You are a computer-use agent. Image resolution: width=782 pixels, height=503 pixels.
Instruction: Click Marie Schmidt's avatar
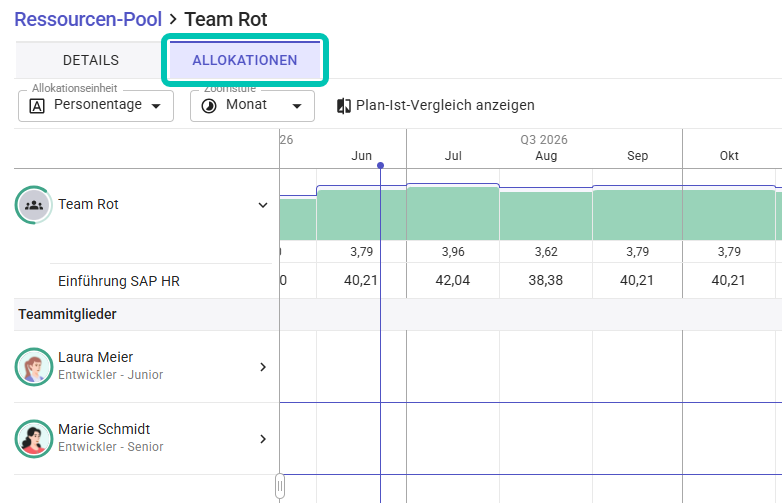click(x=33, y=439)
